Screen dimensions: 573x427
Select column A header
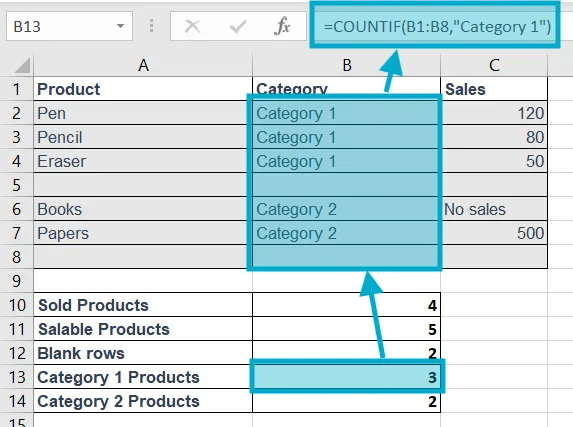tap(143, 65)
